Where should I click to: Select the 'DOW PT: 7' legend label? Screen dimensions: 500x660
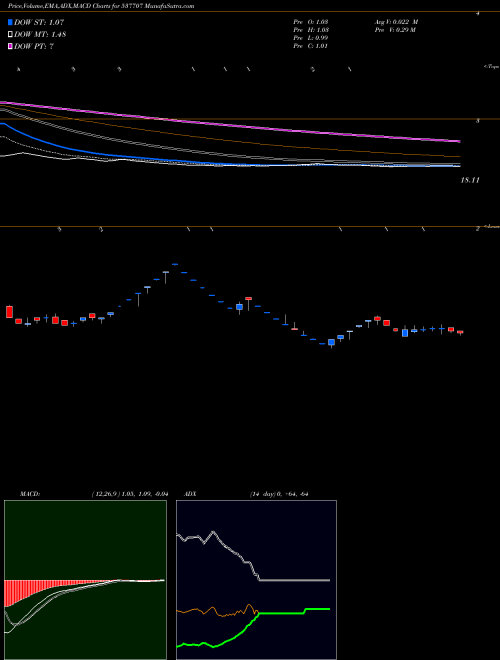[34, 46]
